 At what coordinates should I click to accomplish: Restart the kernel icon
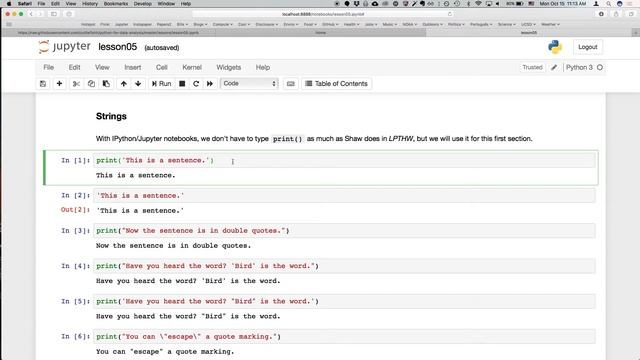pos(196,84)
